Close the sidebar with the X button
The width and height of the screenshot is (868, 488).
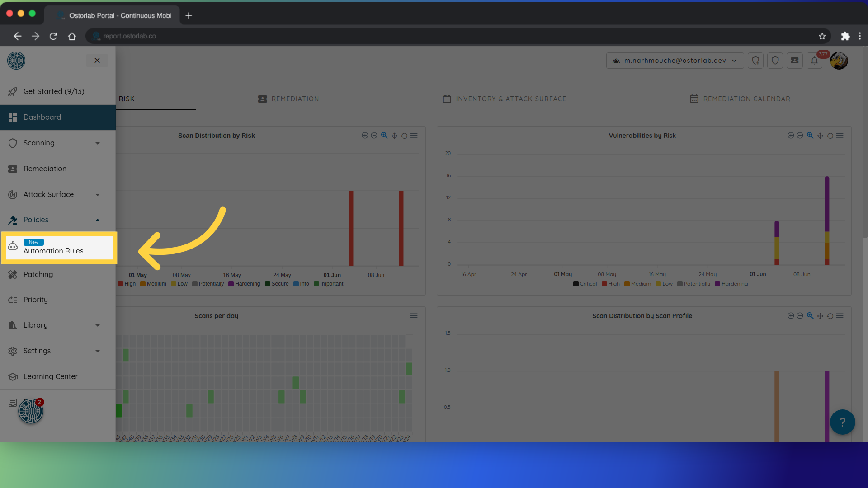[x=97, y=61]
